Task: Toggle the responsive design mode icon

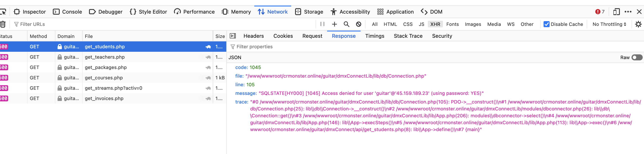Action: point(616,12)
